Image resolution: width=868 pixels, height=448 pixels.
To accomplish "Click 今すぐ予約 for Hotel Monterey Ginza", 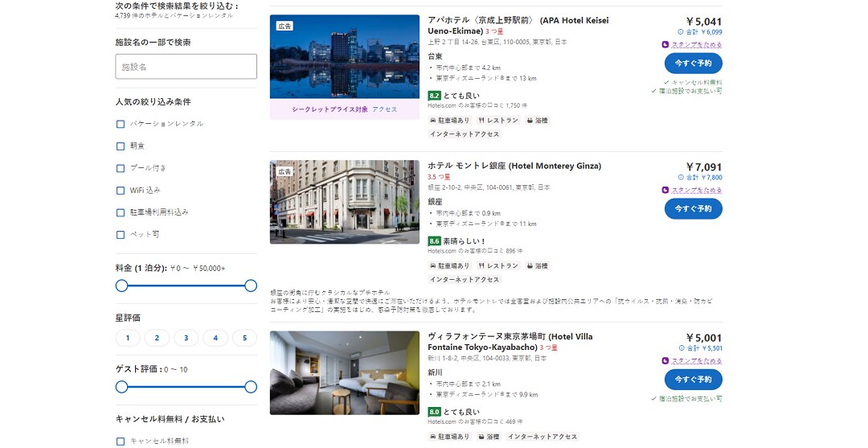I will 693,209.
